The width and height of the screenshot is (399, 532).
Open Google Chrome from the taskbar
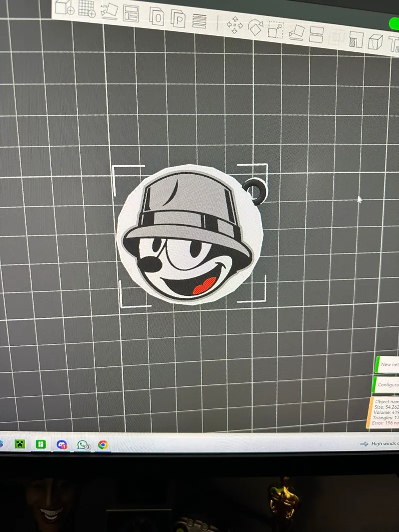click(x=103, y=445)
